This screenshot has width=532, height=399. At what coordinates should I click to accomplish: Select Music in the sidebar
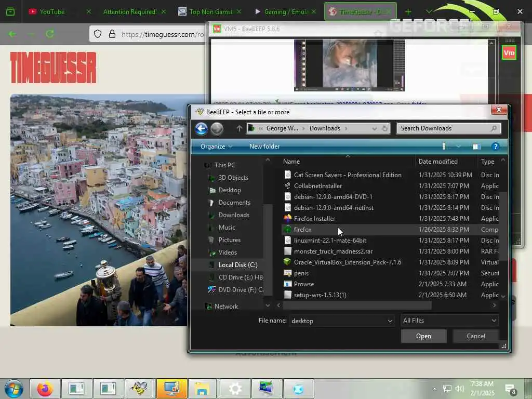pos(227,228)
